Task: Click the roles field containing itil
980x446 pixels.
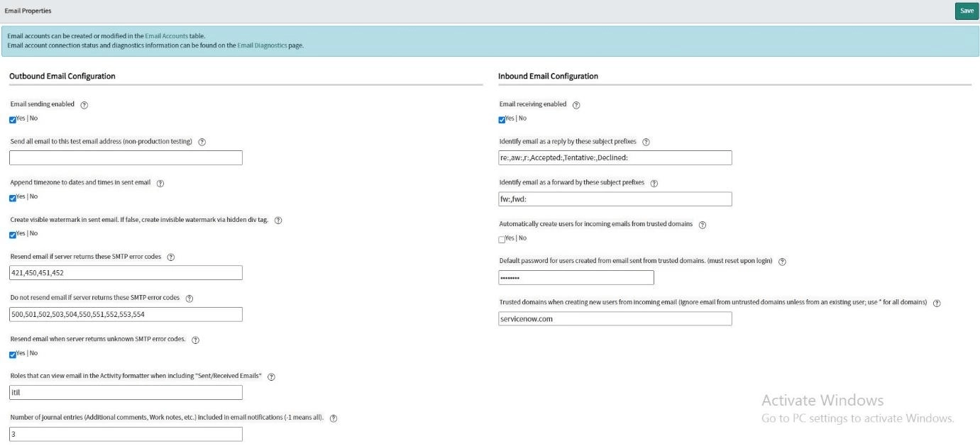Action: 126,392
